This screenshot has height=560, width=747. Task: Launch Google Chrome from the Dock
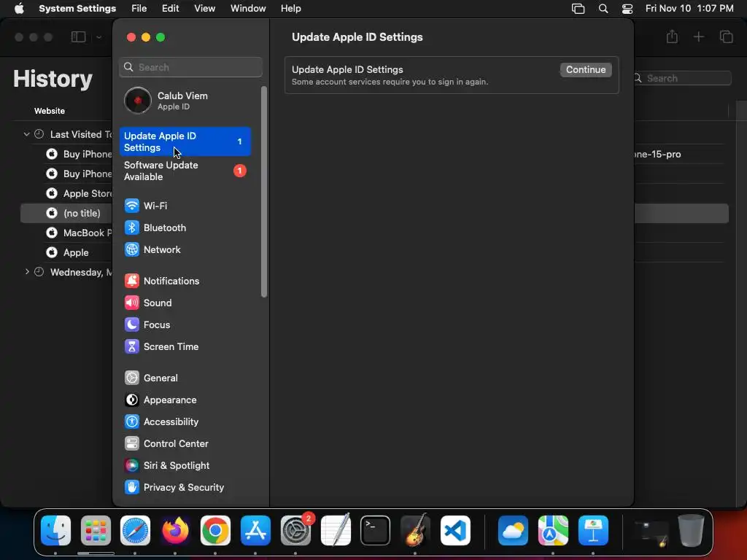215,531
